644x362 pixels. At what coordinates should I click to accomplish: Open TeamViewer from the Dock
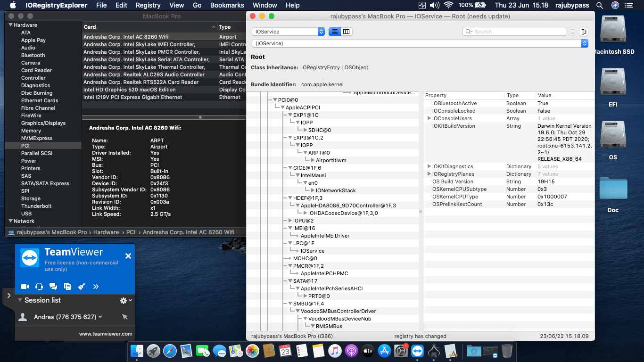point(417,351)
